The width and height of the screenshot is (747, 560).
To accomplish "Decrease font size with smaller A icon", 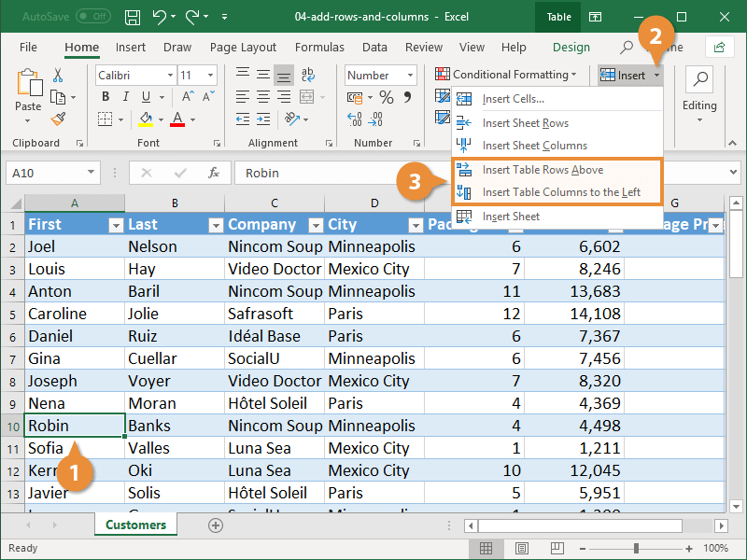I will click(208, 97).
